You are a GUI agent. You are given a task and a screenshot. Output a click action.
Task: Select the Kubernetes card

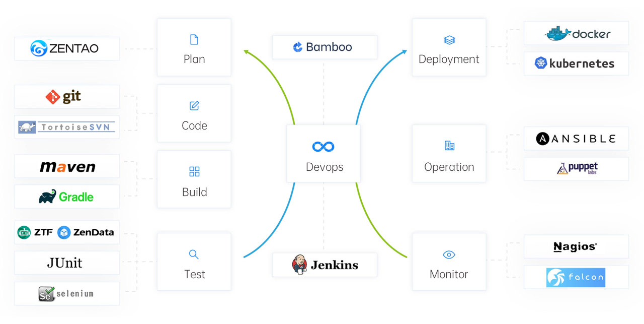pos(576,63)
